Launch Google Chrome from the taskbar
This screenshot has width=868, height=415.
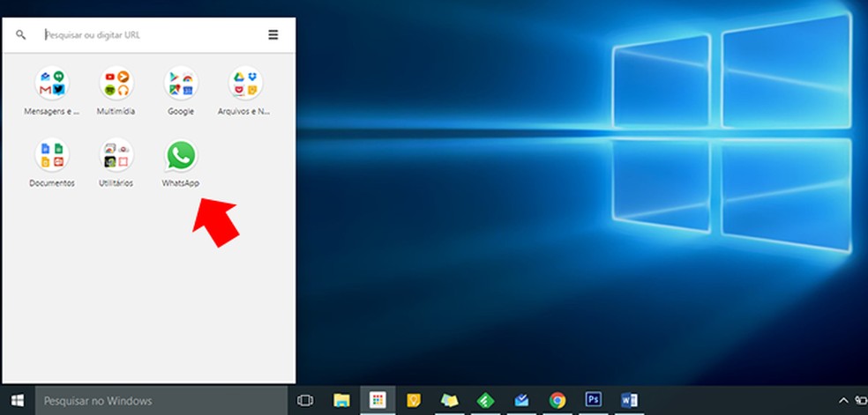(557, 401)
